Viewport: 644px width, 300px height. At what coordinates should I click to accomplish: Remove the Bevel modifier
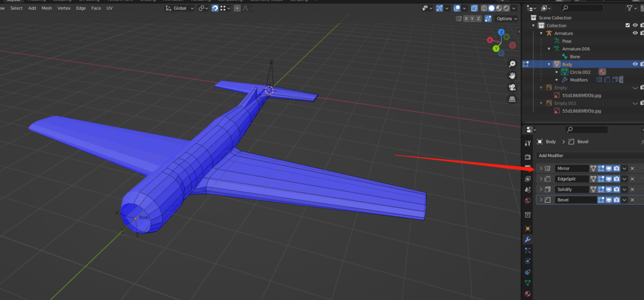point(632,200)
